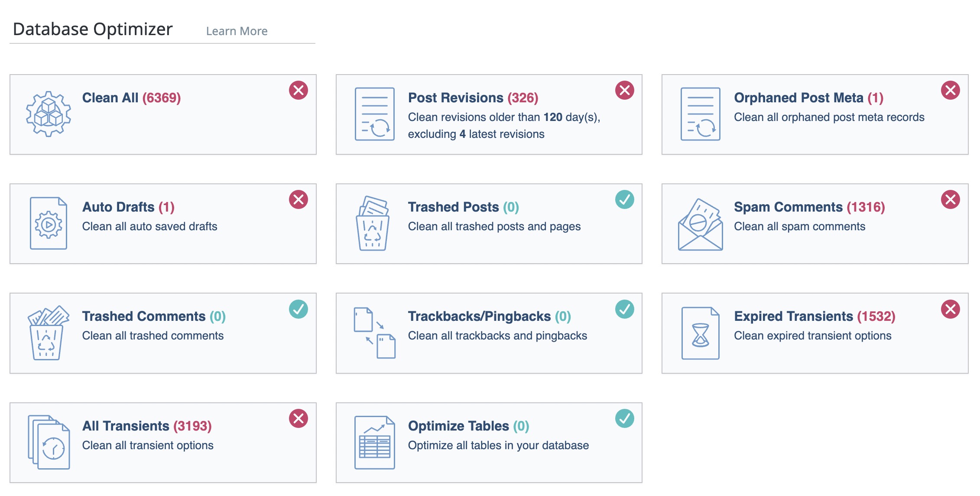Clean Expired Transients (1532)
980x496 pixels.
[x=815, y=317]
